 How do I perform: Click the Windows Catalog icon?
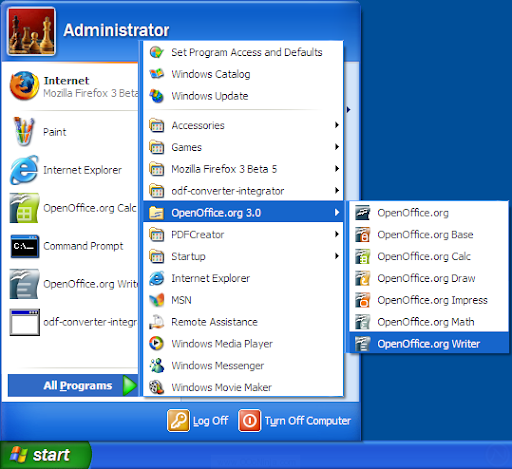(157, 74)
